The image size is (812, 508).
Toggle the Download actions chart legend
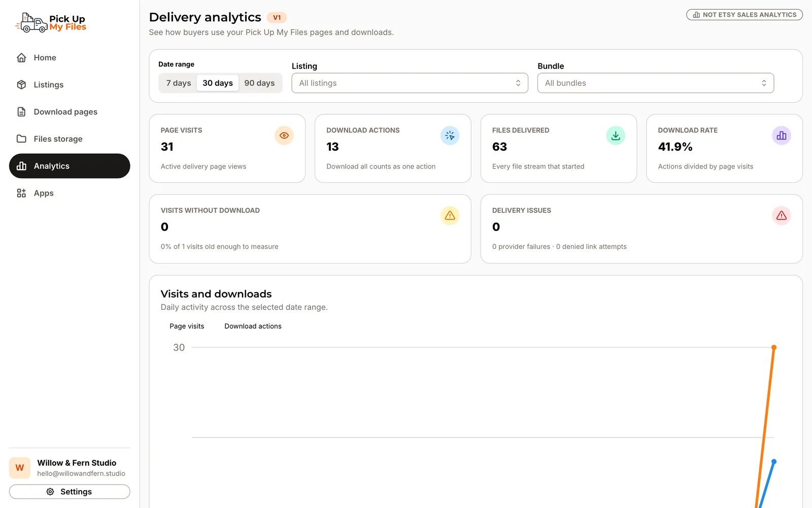[x=253, y=326]
